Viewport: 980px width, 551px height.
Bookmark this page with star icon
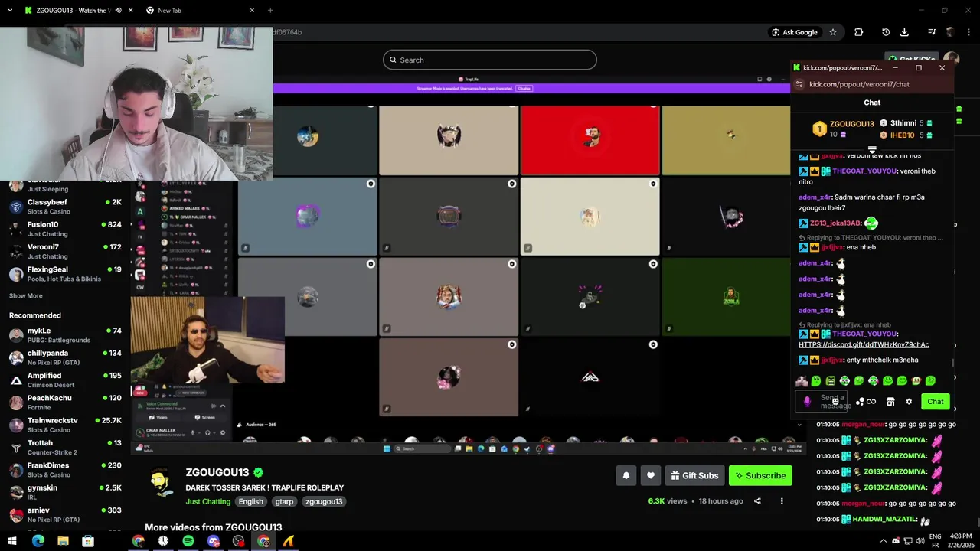833,32
